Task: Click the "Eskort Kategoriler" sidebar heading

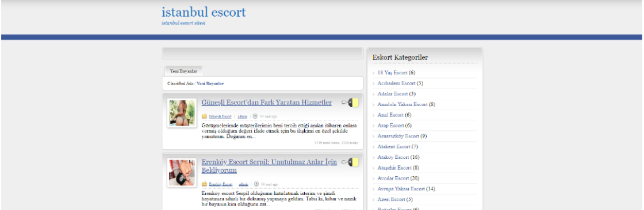Action: click(x=400, y=57)
